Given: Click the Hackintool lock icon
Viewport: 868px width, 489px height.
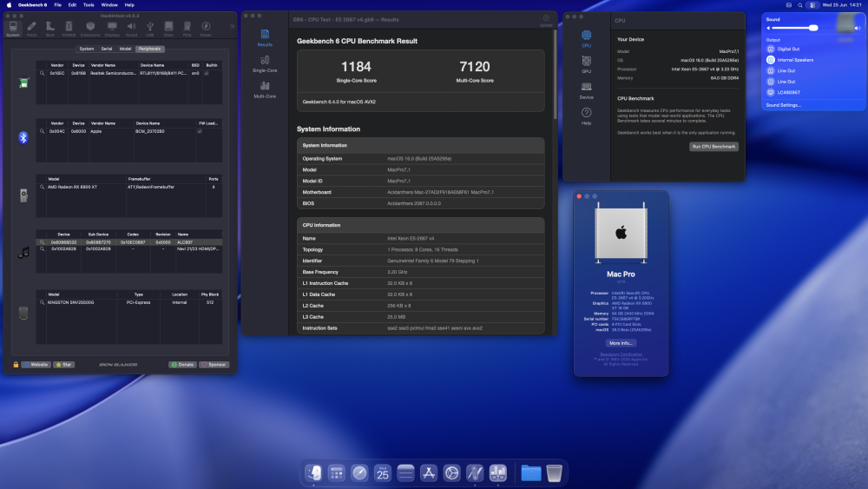Looking at the screenshot, I should [16, 365].
